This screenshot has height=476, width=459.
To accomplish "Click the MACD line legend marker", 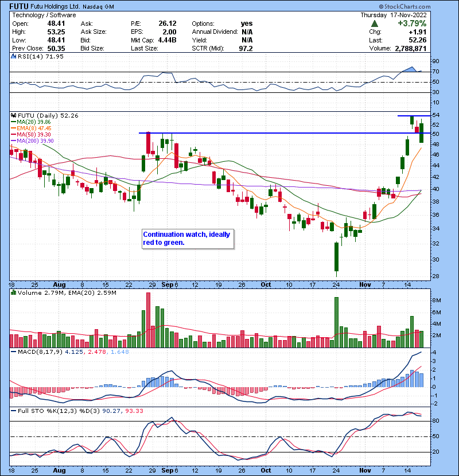I will [x=13, y=352].
